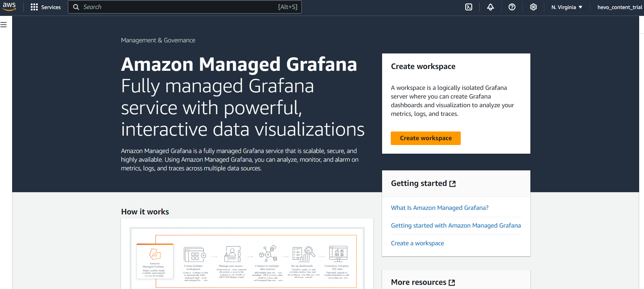
Task: Click the search magnifier icon
Action: pos(76,7)
